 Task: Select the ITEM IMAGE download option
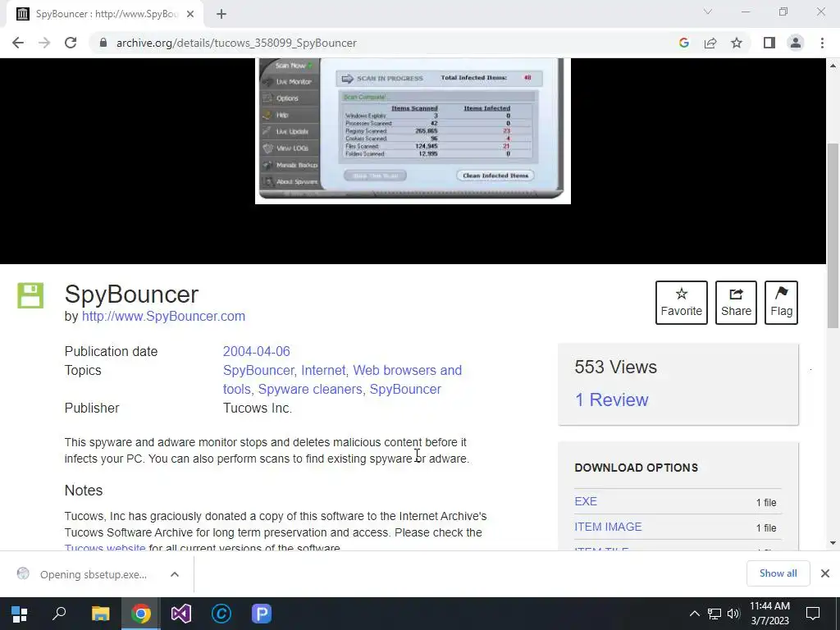tap(608, 527)
